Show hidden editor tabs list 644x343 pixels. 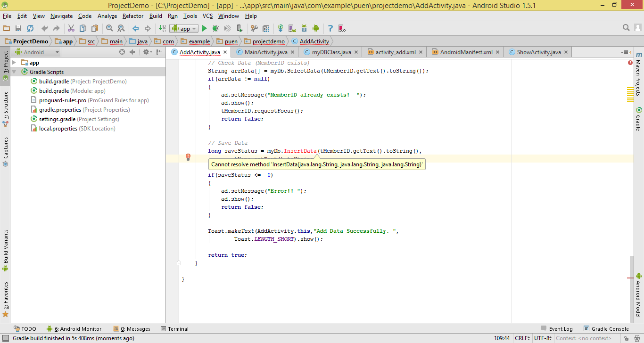pos(627,52)
